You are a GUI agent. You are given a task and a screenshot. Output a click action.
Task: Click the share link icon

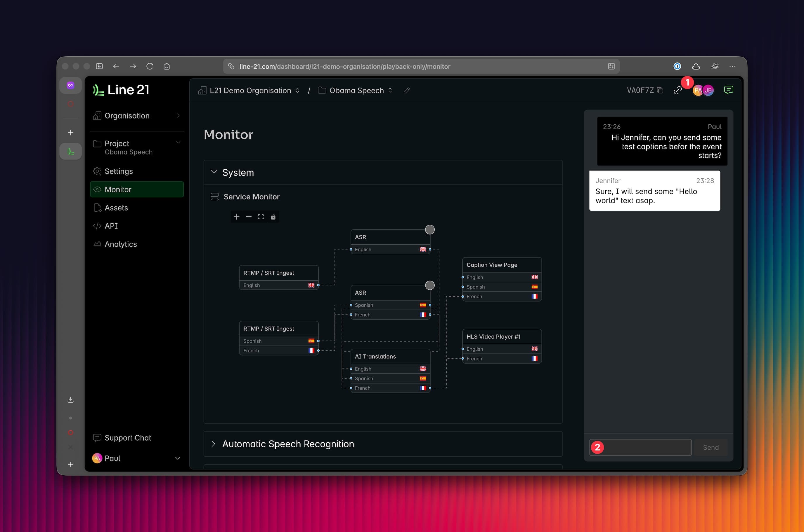click(x=677, y=90)
